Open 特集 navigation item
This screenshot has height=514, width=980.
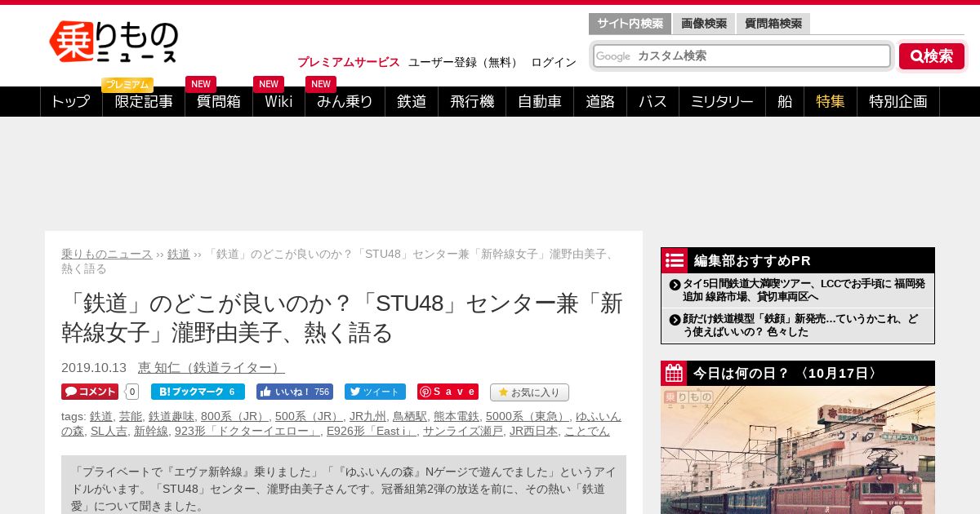tap(831, 101)
